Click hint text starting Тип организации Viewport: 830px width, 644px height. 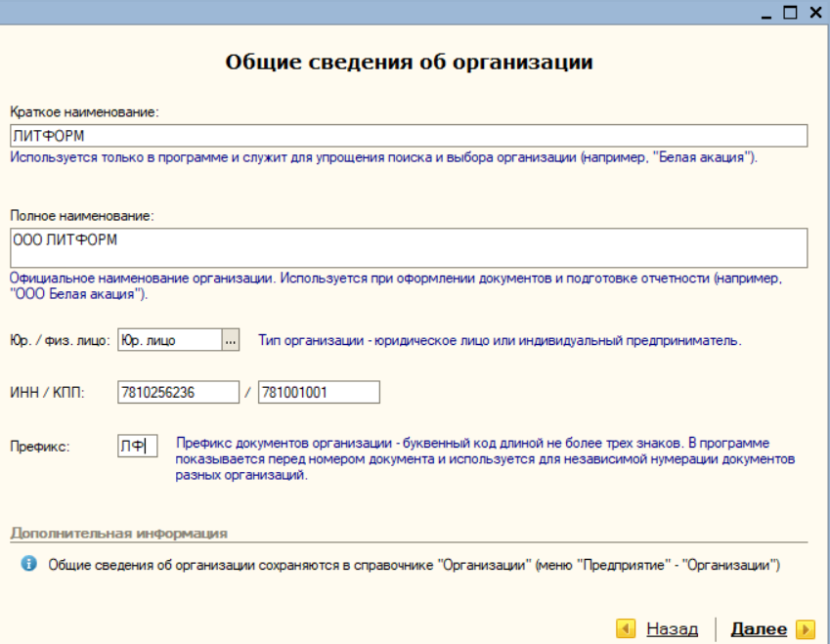pos(500,340)
